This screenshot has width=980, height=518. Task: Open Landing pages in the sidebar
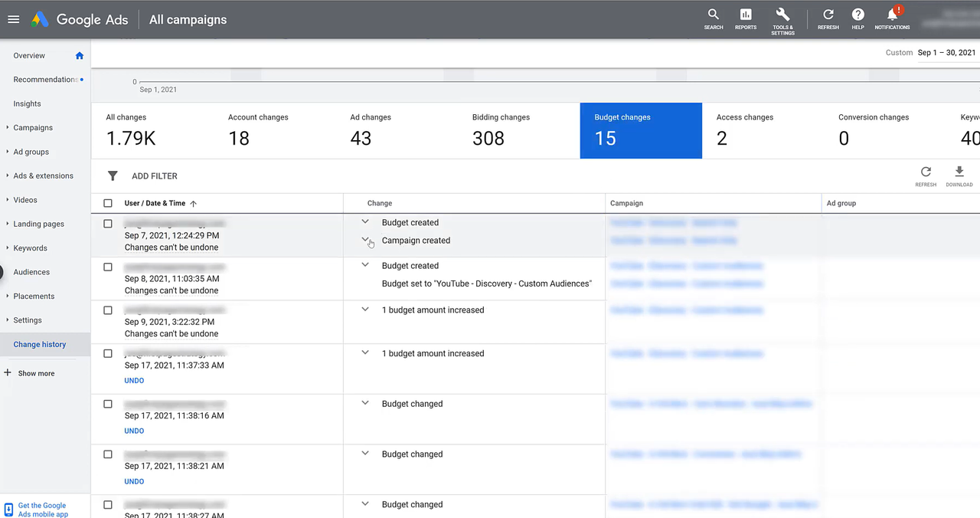point(38,224)
